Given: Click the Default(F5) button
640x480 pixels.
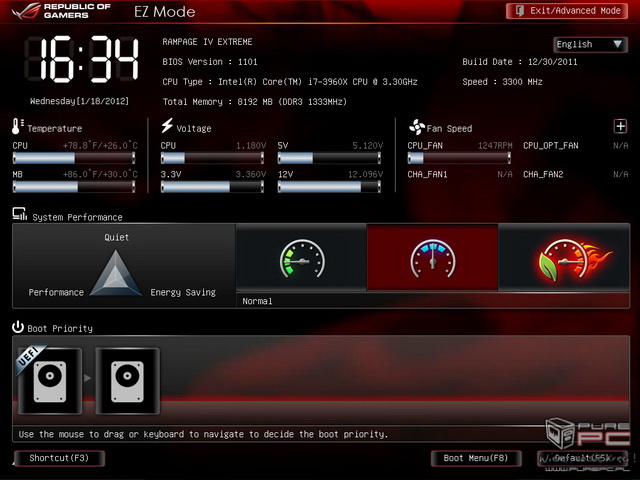Looking at the screenshot, I should 582,458.
